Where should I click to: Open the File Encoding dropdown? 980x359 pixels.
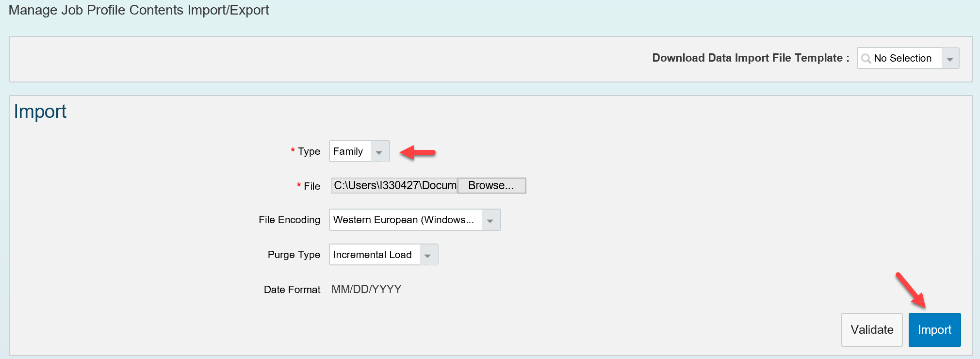pyautogui.click(x=415, y=220)
